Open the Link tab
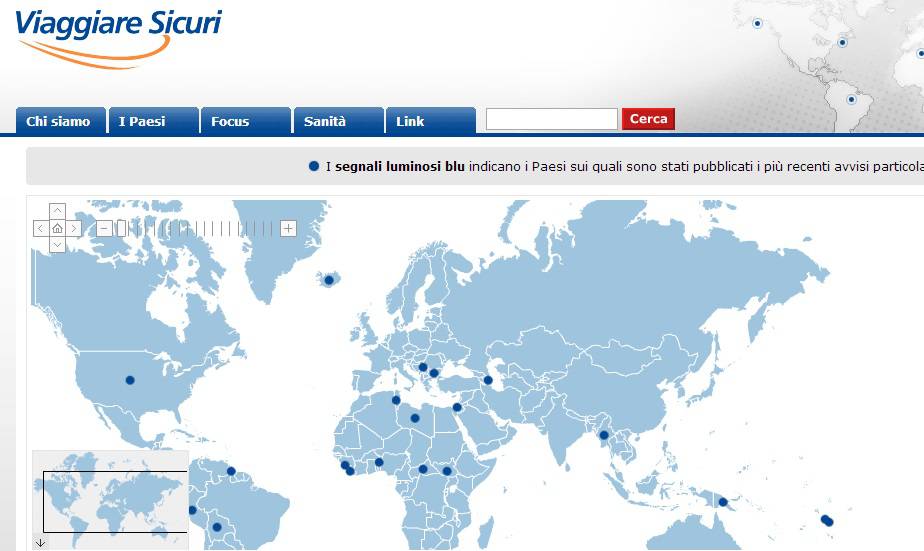This screenshot has width=924, height=551. pos(411,121)
